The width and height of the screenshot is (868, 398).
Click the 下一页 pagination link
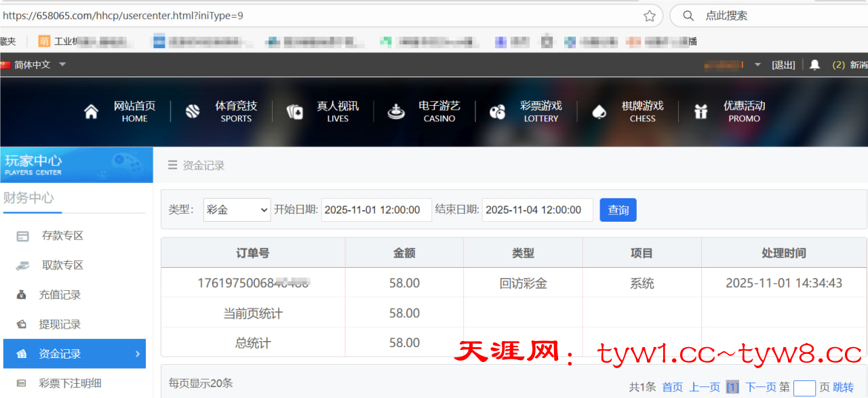click(760, 387)
